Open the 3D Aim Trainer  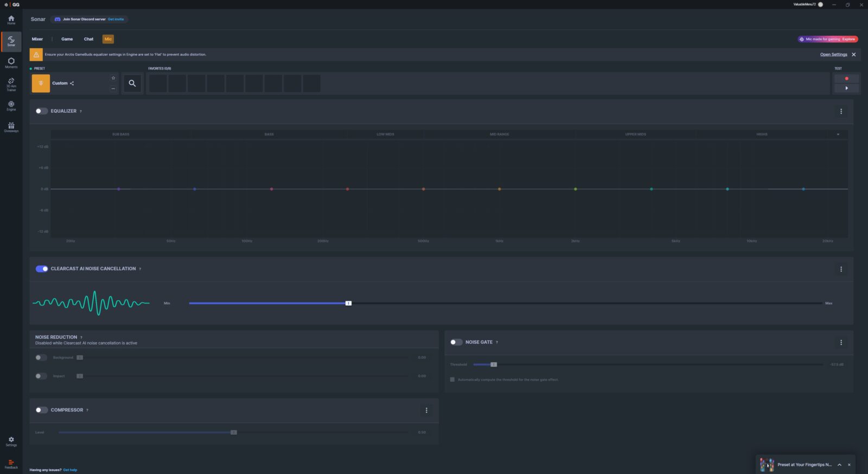point(11,84)
